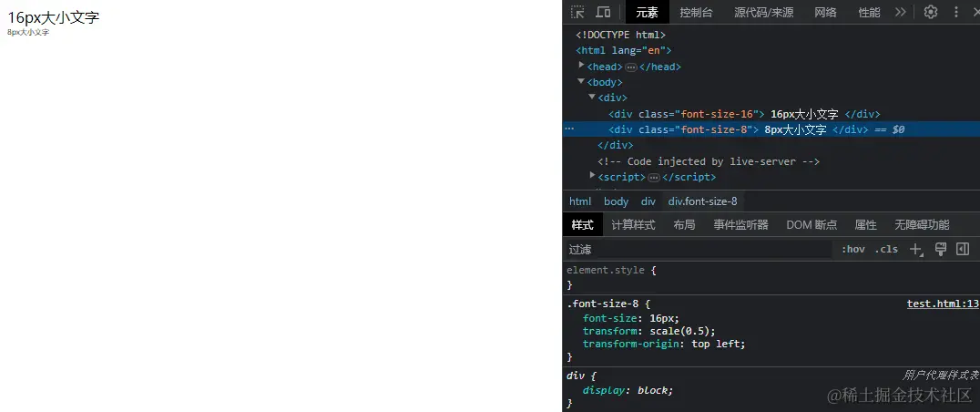Toggle device toolbar emulation icon

tap(603, 12)
